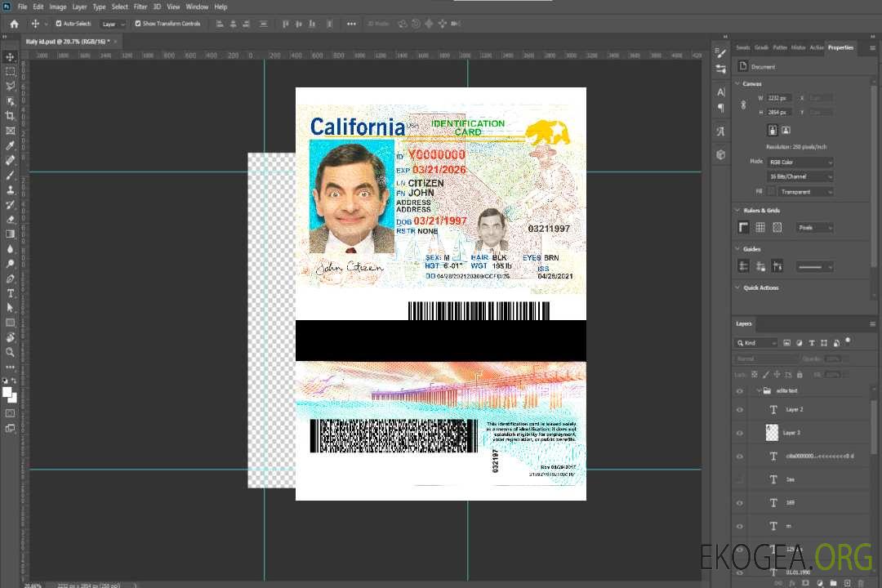
Task: Show the hidden 'Ins' text layer
Action: [740, 479]
